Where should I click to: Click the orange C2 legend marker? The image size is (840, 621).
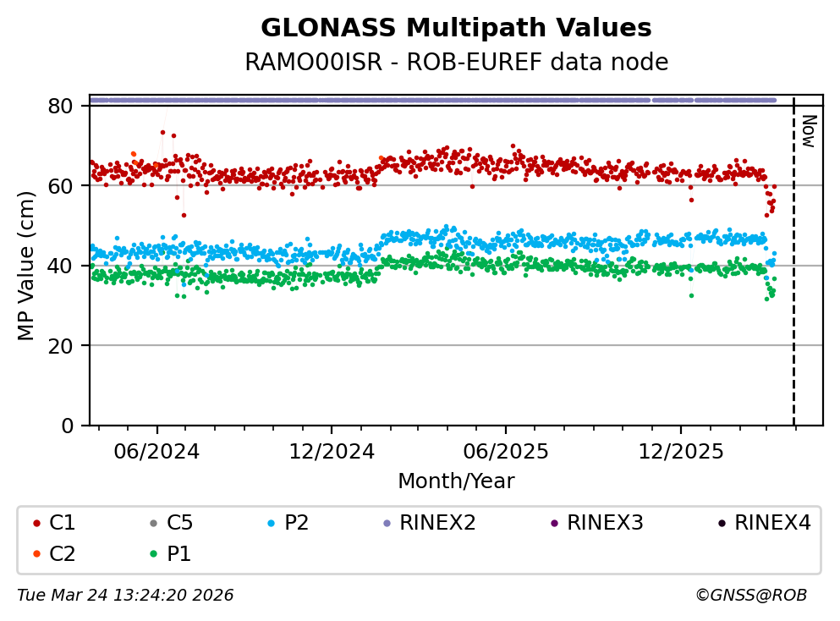point(36,554)
